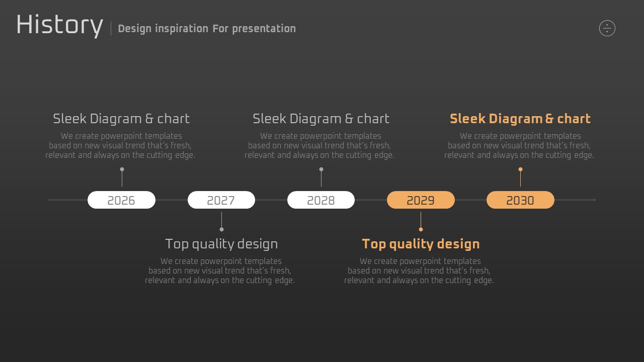Screen dimensions: 644x362
Task: Select the 2026 timeline pill
Action: pyautogui.click(x=121, y=200)
